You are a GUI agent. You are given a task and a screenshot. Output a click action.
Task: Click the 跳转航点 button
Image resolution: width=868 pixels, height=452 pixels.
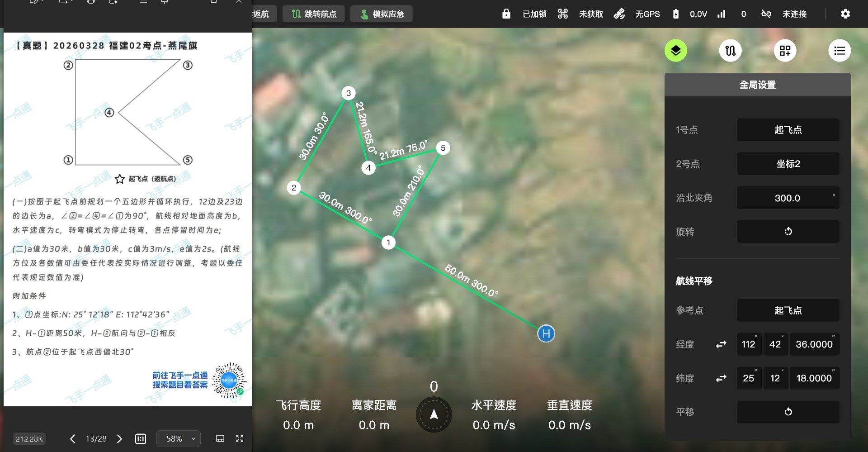pos(314,14)
